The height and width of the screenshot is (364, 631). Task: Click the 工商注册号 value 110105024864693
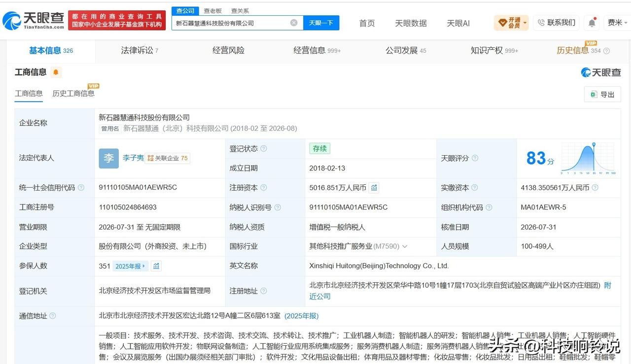tap(128, 207)
